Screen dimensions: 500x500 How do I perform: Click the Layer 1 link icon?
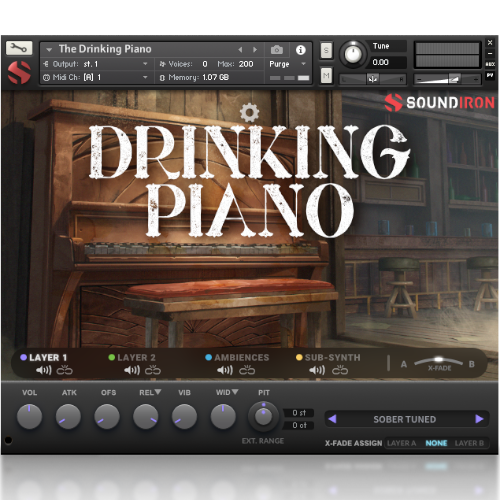[64, 370]
